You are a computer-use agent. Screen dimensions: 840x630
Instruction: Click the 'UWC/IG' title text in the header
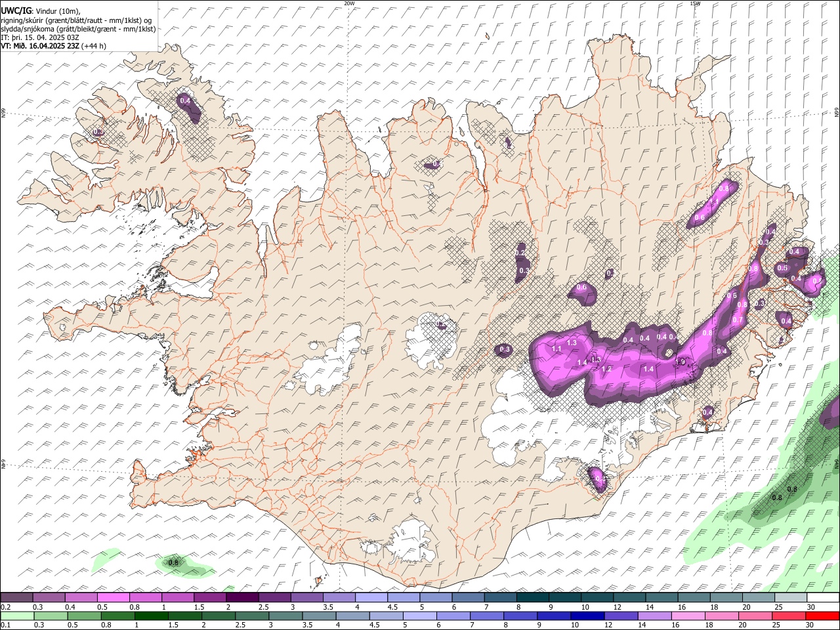click(x=16, y=11)
